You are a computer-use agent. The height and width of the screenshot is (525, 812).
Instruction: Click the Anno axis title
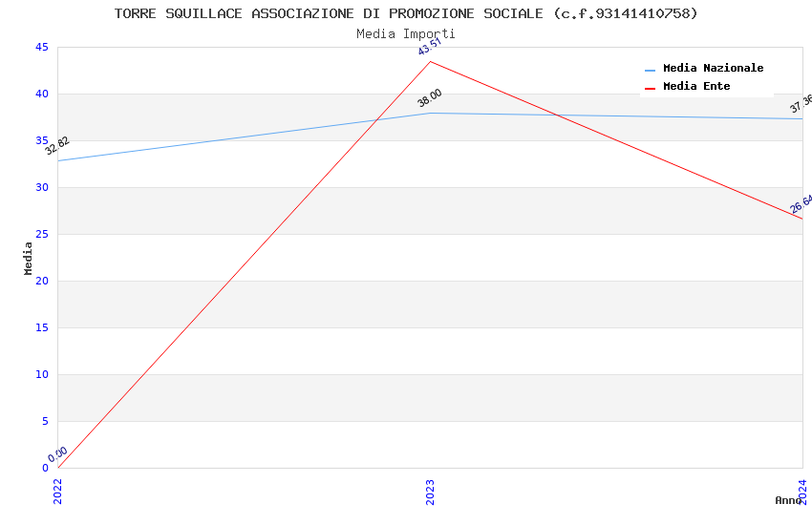tap(788, 500)
